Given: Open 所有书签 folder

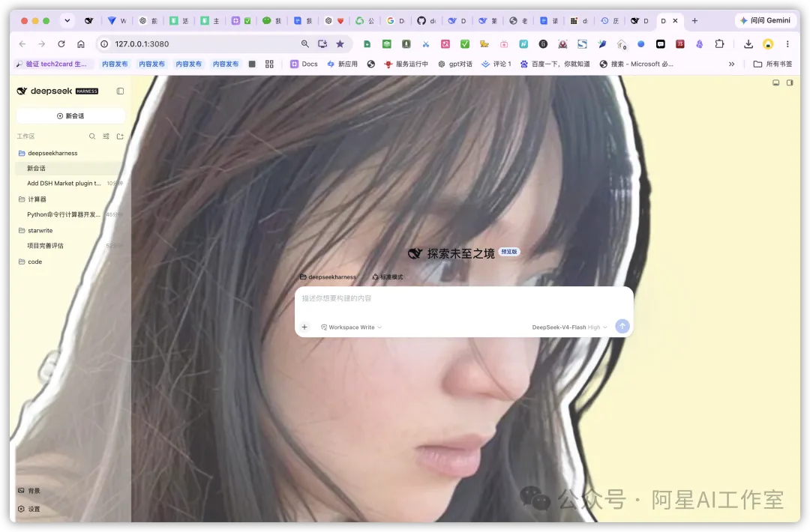Looking at the screenshot, I should point(772,64).
